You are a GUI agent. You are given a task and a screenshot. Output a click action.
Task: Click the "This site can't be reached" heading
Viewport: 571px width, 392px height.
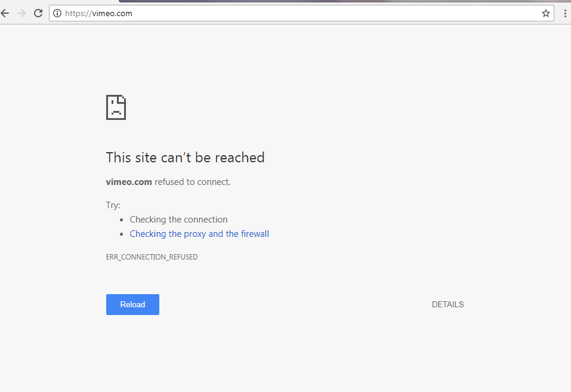[185, 158]
